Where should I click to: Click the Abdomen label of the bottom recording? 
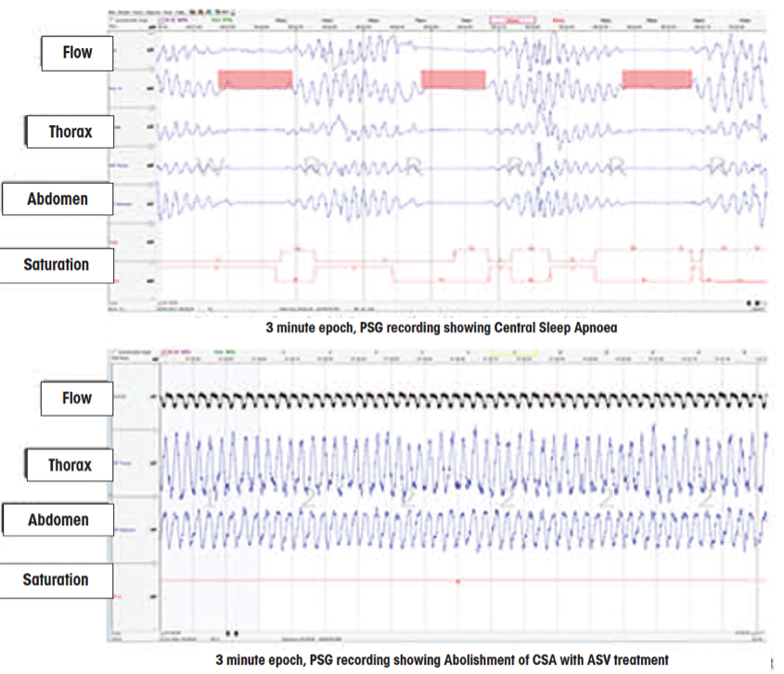(x=58, y=520)
